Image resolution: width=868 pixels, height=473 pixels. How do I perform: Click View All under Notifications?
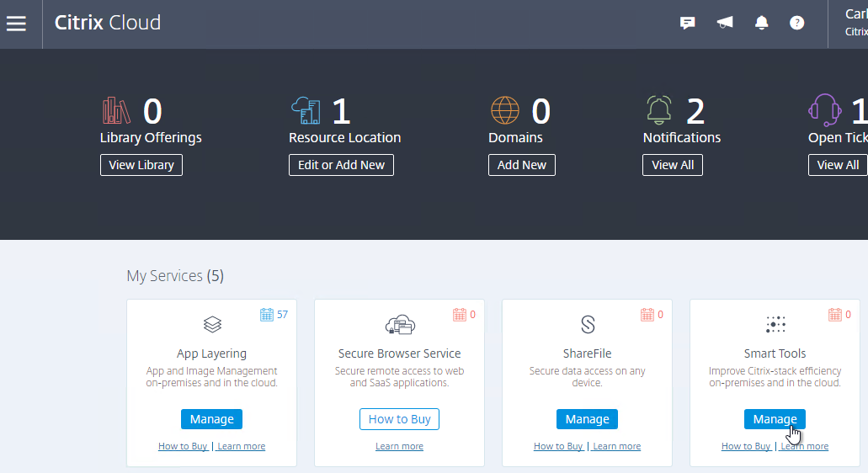point(673,165)
